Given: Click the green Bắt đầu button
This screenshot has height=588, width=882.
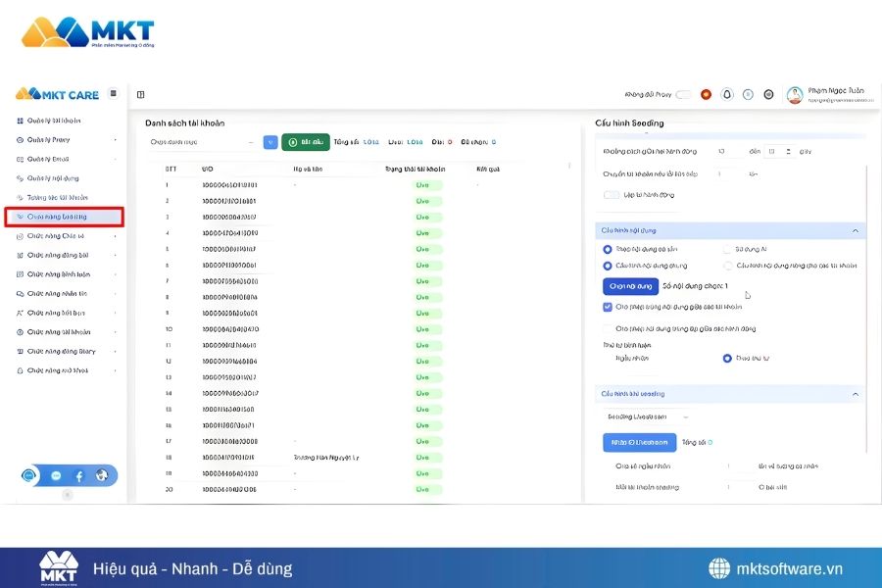Looking at the screenshot, I should [x=306, y=142].
